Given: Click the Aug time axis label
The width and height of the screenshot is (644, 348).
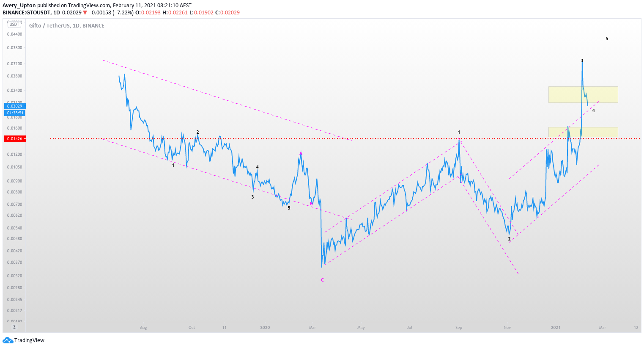Looking at the screenshot, I should 143,328.
